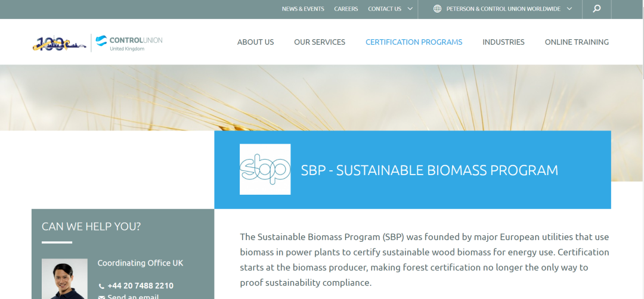Click the Send an email link
The height and width of the screenshot is (299, 644).
133,297
